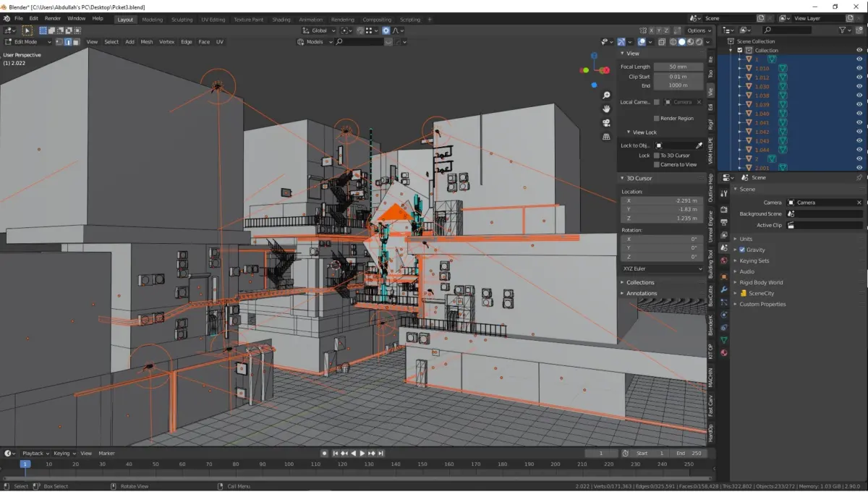Switch to the Shading workspace tab
868x492 pixels.
point(281,20)
